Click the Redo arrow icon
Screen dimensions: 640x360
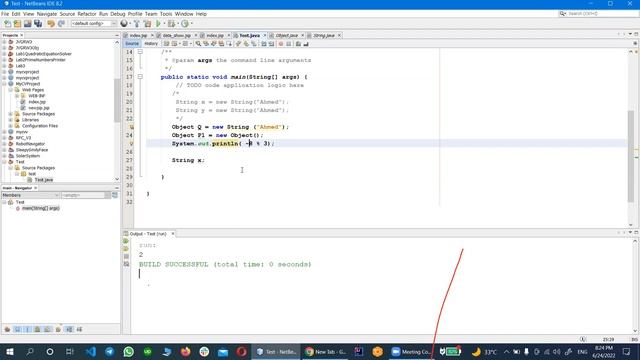pos(61,24)
